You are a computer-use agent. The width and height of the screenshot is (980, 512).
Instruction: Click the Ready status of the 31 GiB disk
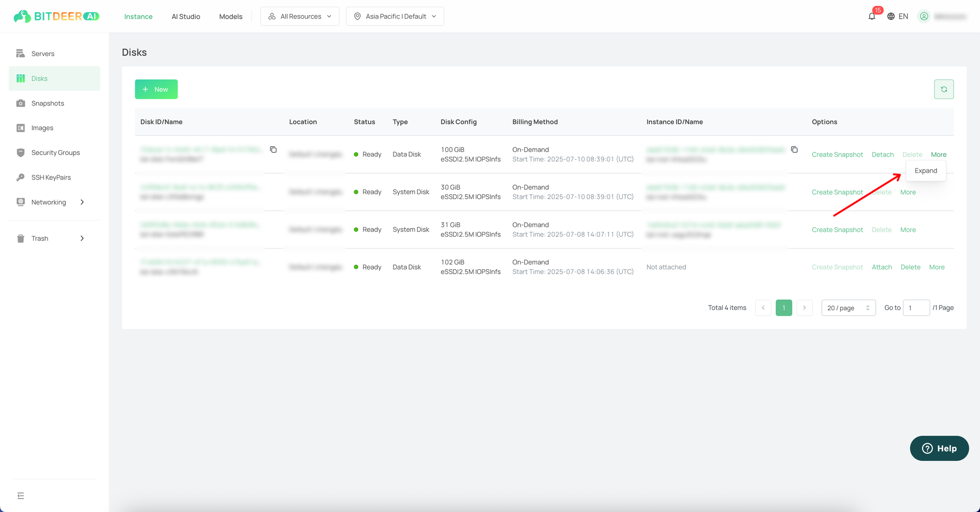click(367, 230)
